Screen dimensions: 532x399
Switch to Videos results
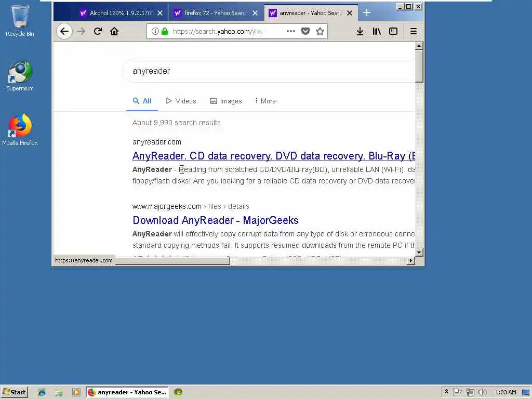[181, 101]
